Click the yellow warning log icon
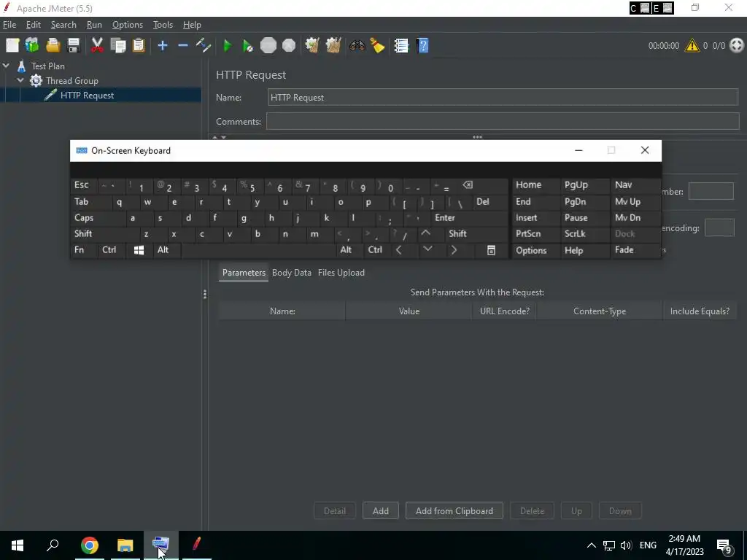 [x=692, y=46]
